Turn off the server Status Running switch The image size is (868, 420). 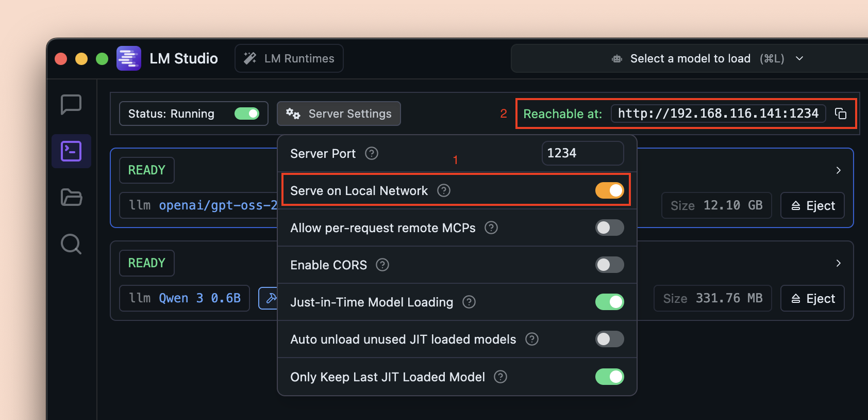coord(247,114)
